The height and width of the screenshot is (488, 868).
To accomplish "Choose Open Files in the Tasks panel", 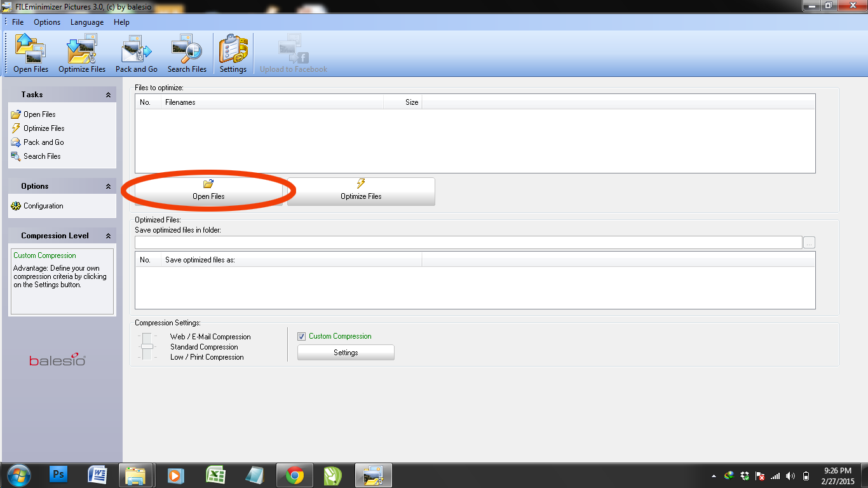I will click(x=34, y=114).
